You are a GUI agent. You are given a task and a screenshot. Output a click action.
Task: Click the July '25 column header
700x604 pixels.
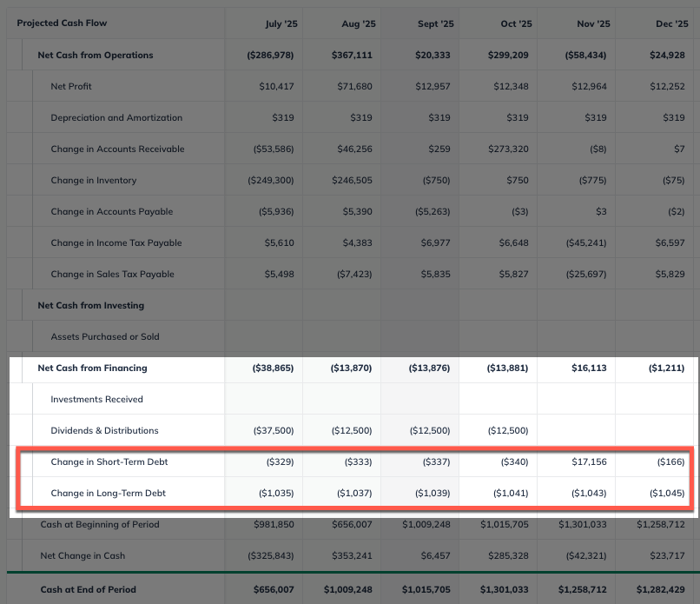281,23
